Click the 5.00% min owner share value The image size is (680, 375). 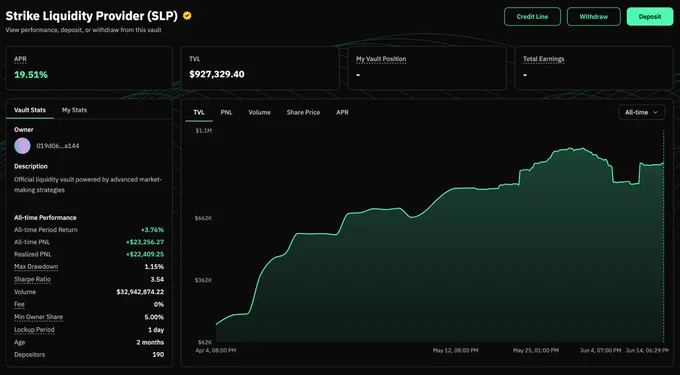[154, 317]
